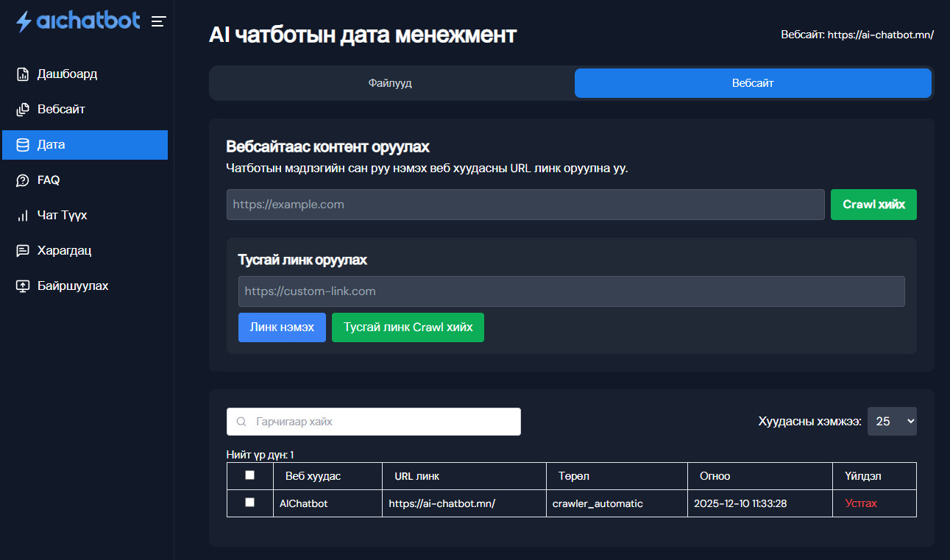This screenshot has height=560, width=950.
Task: Click the Дата database icon in sidebar
Action: pos(23,145)
